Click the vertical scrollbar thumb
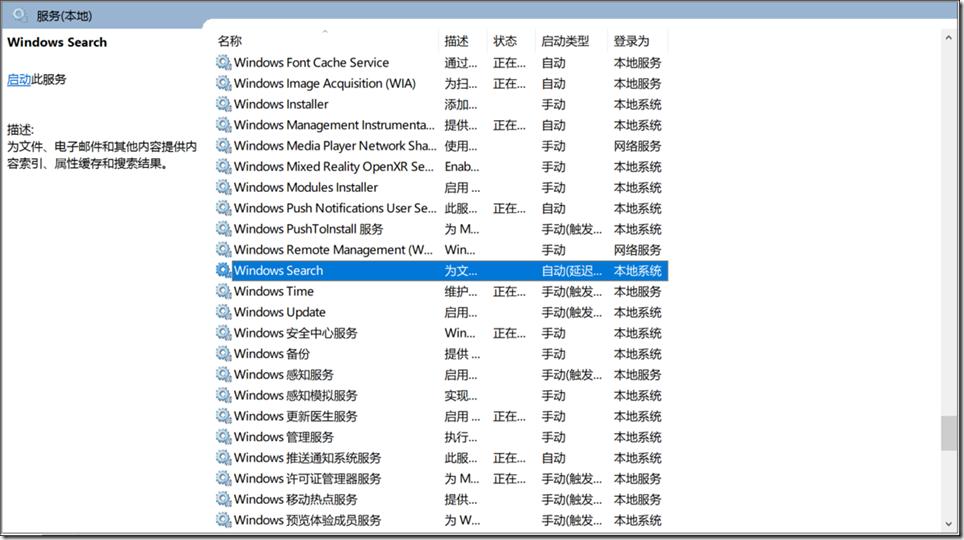The width and height of the screenshot is (964, 540). pos(949,434)
